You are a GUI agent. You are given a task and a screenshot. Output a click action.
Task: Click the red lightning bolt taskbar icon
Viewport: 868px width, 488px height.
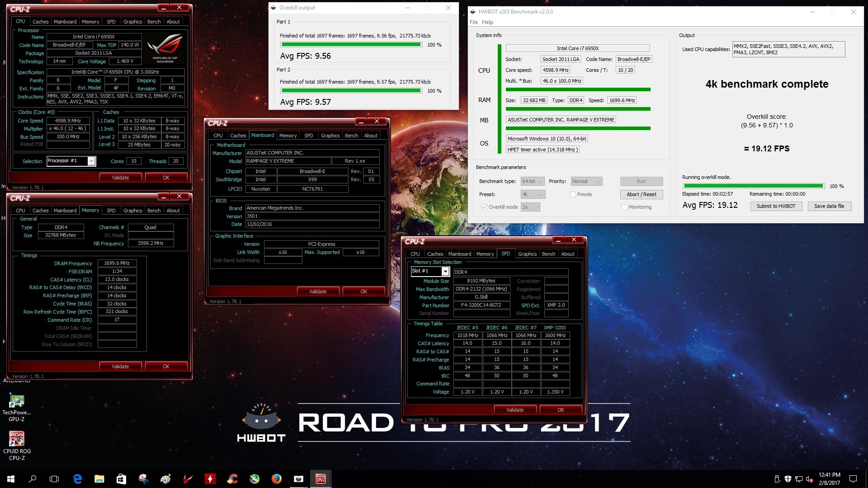point(210,479)
